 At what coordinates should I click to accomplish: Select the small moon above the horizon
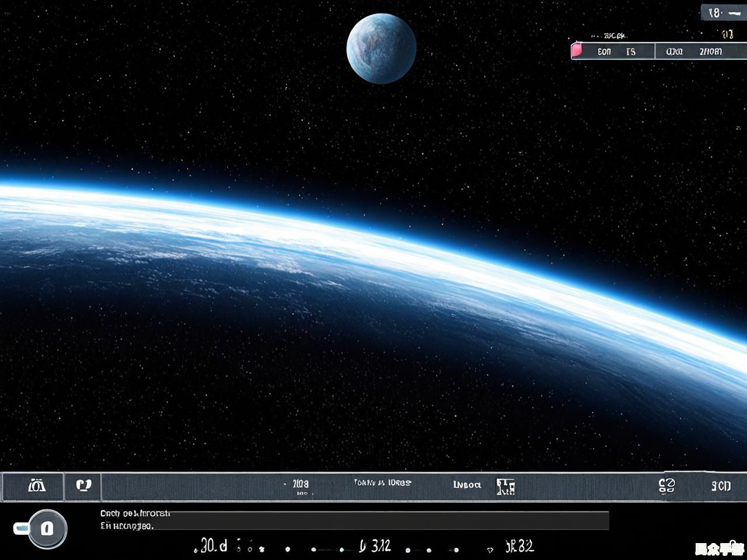pos(381,48)
